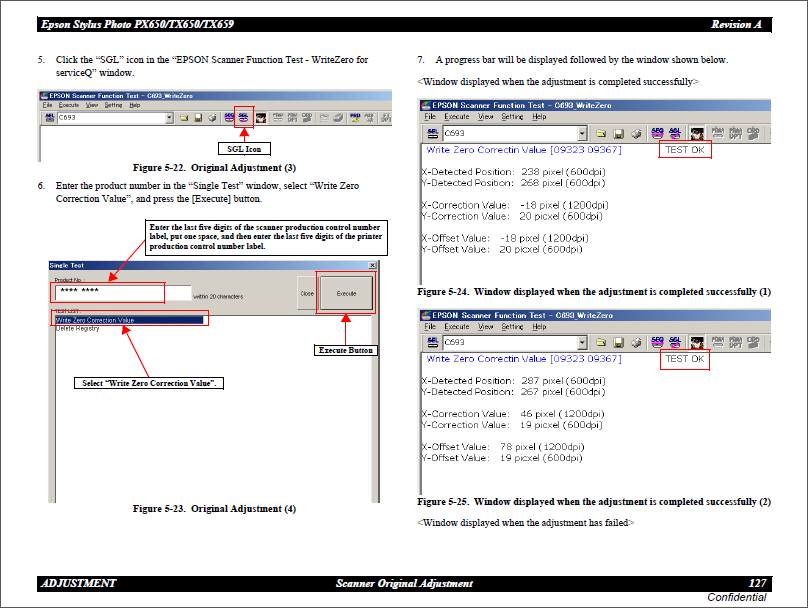The width and height of the screenshot is (808, 608).
Task: Select "Delete Registry" in the test list
Action: (78, 328)
